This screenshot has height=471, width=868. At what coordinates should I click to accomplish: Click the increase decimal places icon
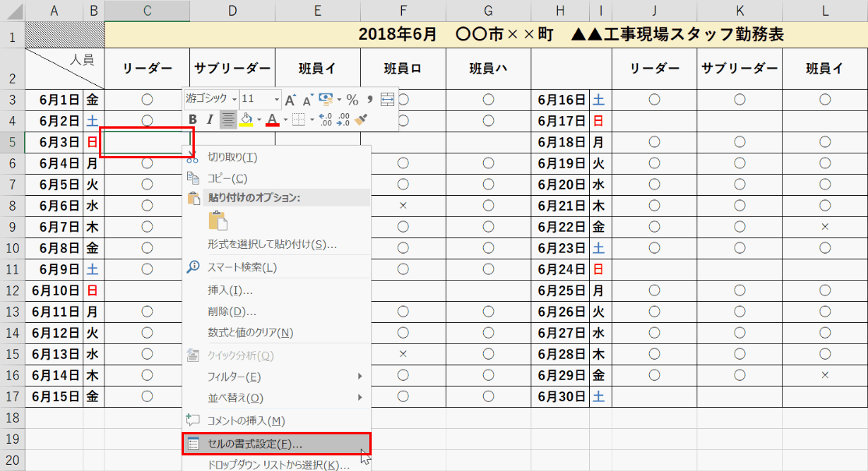pyautogui.click(x=326, y=119)
